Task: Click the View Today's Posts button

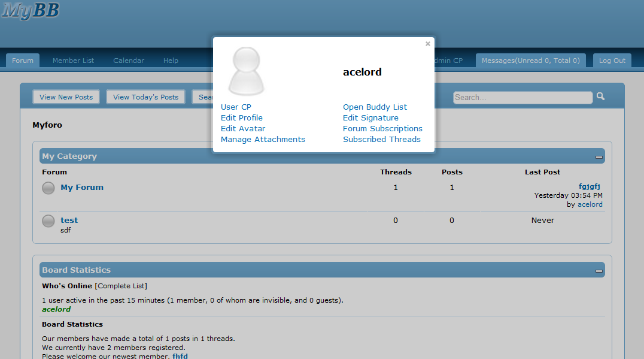Action: point(145,97)
